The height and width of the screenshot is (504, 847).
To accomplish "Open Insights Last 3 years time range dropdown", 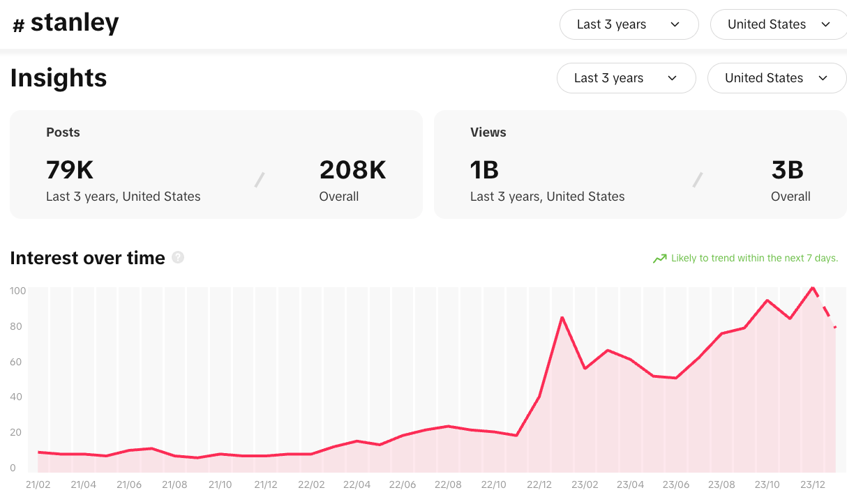I will pyautogui.click(x=626, y=78).
